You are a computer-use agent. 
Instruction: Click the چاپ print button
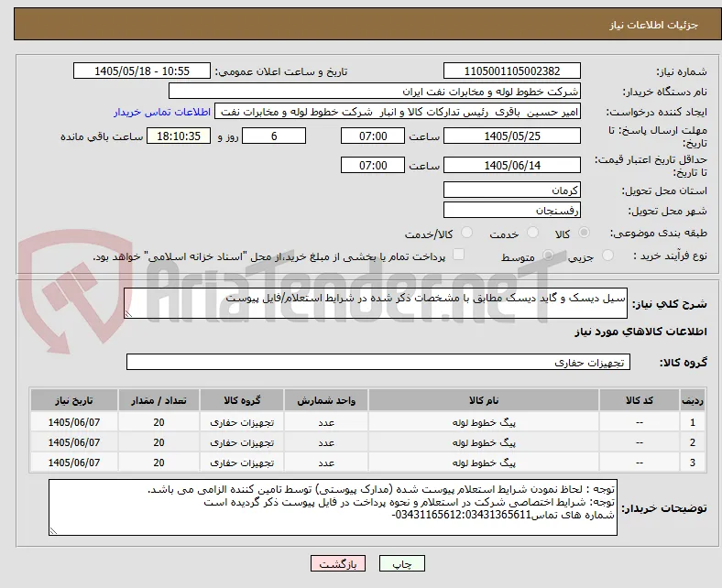tap(402, 563)
